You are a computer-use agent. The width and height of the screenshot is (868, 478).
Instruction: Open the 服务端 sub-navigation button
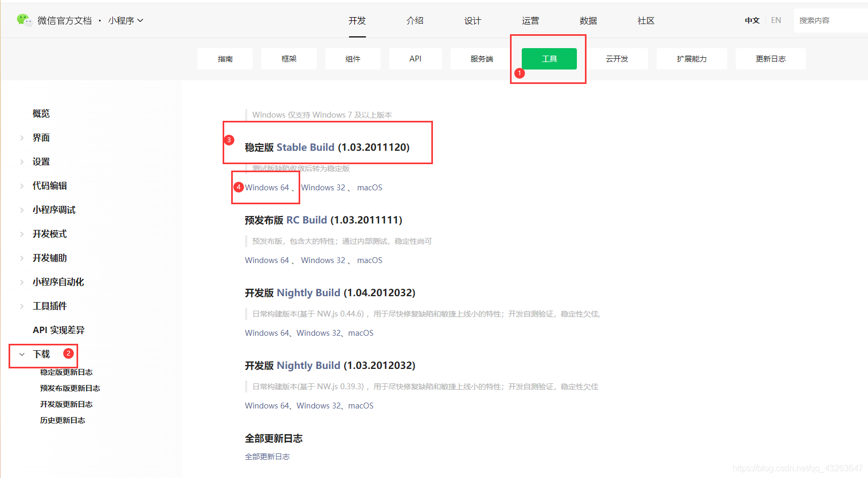point(482,59)
